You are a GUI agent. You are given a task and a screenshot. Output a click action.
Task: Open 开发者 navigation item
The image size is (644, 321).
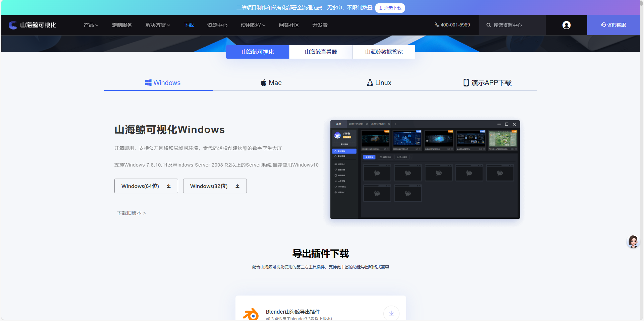click(320, 25)
